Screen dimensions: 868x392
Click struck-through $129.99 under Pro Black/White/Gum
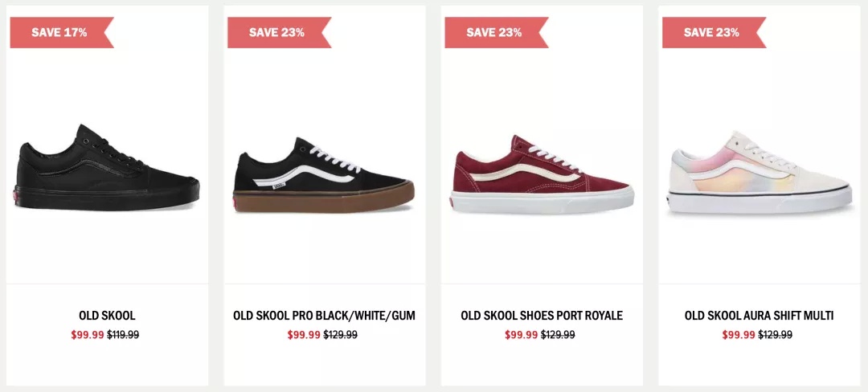pos(341,334)
